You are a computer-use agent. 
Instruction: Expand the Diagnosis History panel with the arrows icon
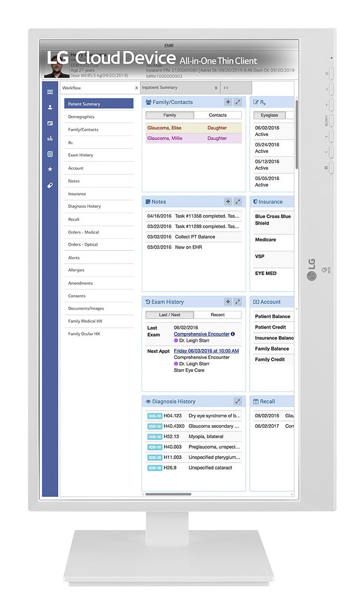point(238,401)
